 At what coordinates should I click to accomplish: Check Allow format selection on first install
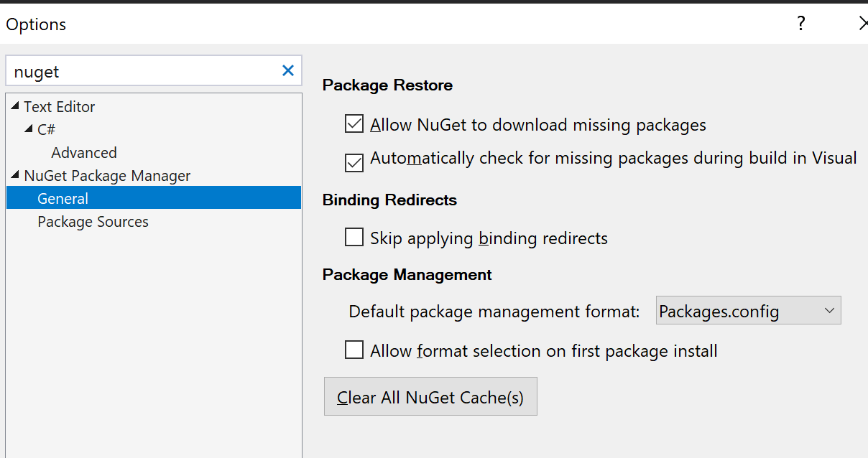pyautogui.click(x=354, y=350)
